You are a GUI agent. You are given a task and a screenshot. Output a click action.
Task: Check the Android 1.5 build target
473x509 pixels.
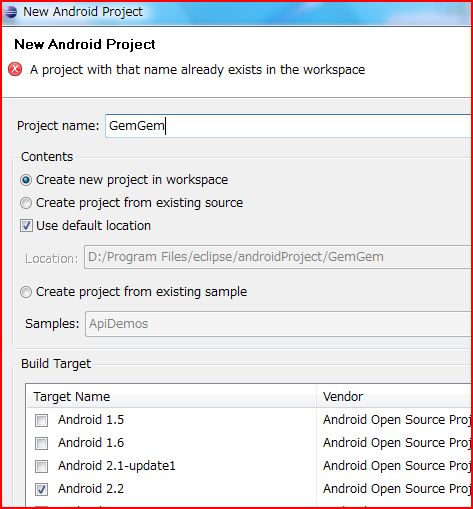[41, 420]
